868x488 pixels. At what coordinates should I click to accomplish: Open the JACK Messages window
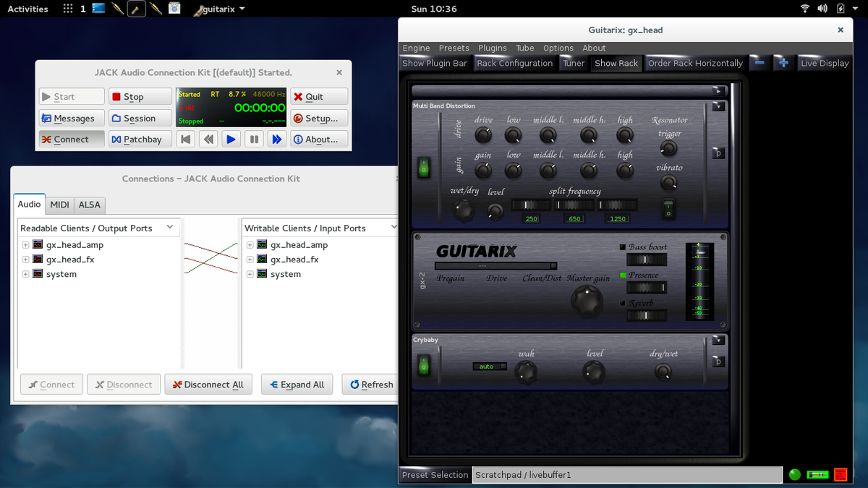pos(72,118)
